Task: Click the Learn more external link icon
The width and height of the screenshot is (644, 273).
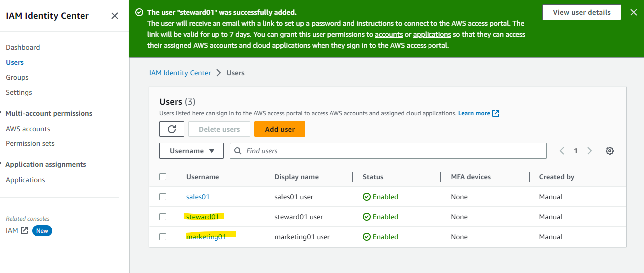Action: [x=496, y=113]
